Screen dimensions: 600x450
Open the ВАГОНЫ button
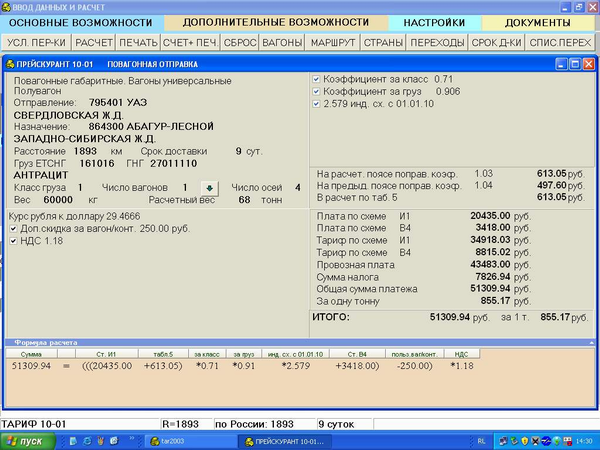point(282,42)
